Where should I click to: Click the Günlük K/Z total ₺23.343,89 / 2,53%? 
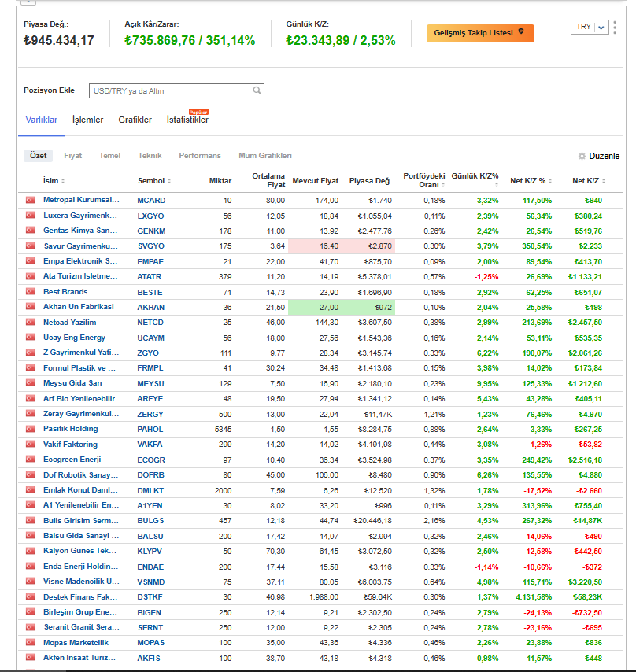[x=340, y=41]
